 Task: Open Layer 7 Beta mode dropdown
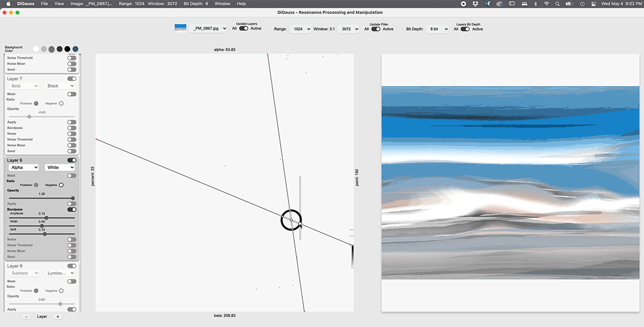click(23, 86)
